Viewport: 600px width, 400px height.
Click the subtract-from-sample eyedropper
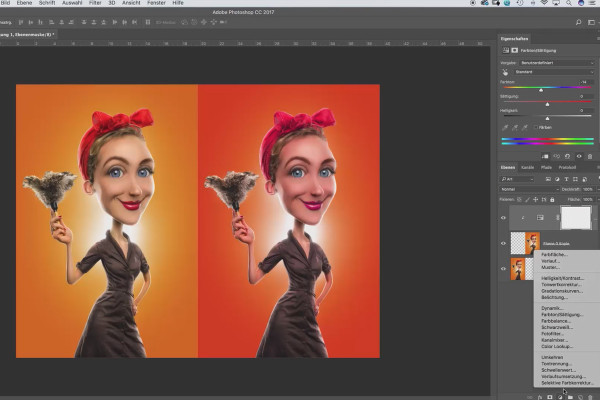[525, 127]
